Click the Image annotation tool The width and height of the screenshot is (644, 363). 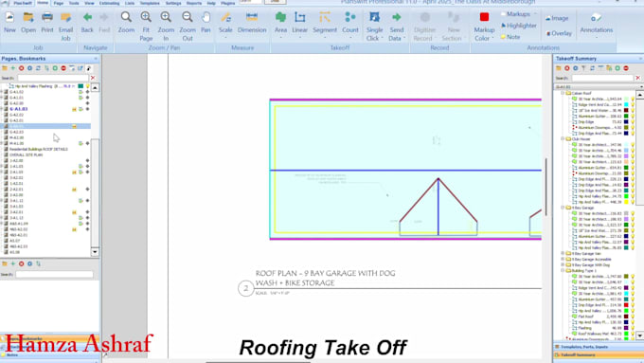[557, 18]
